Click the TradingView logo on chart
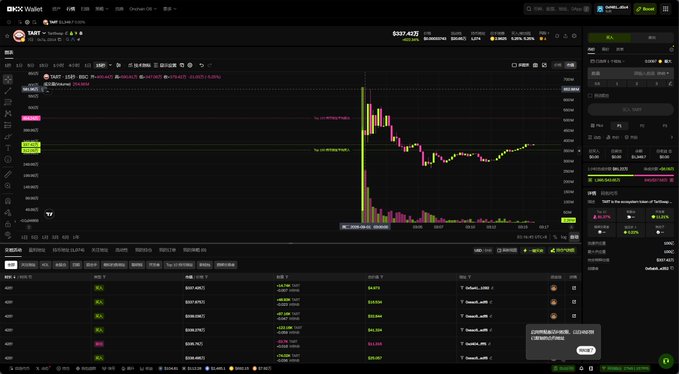Viewport: 679px width, 374px height. 50,213
